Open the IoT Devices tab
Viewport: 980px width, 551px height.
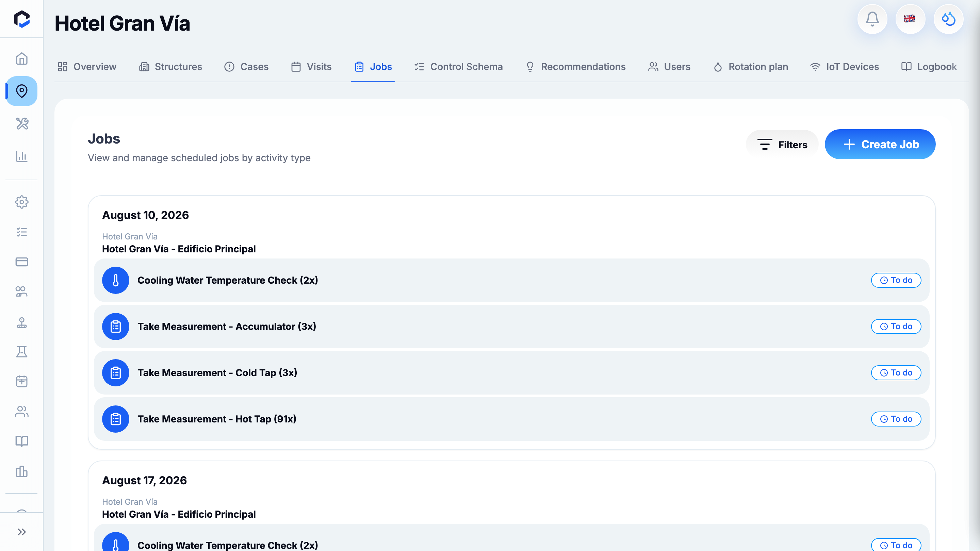845,67
